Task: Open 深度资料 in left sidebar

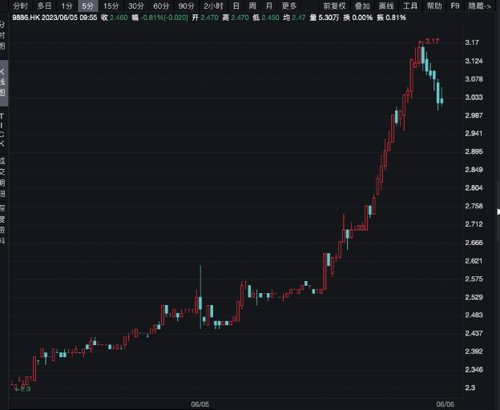Action: [x=3, y=224]
